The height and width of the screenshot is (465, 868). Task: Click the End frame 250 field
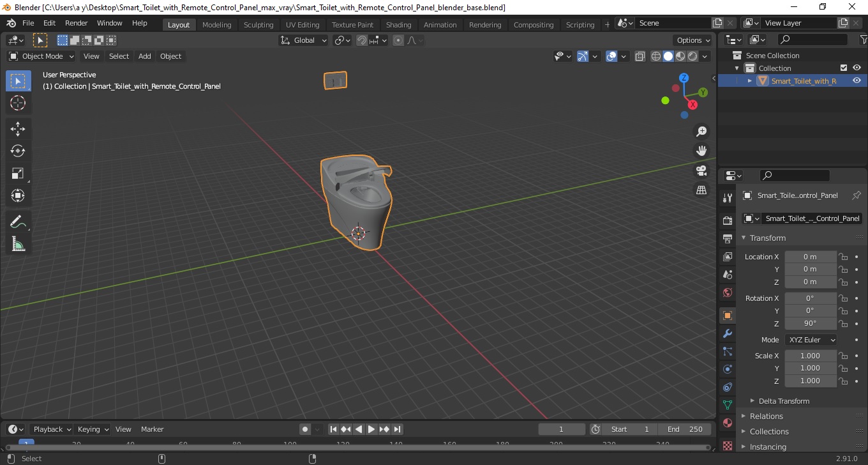point(685,429)
